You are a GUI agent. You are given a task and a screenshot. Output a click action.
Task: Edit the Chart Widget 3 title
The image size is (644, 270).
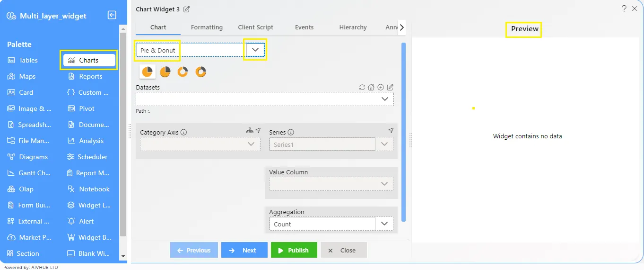pos(187,9)
